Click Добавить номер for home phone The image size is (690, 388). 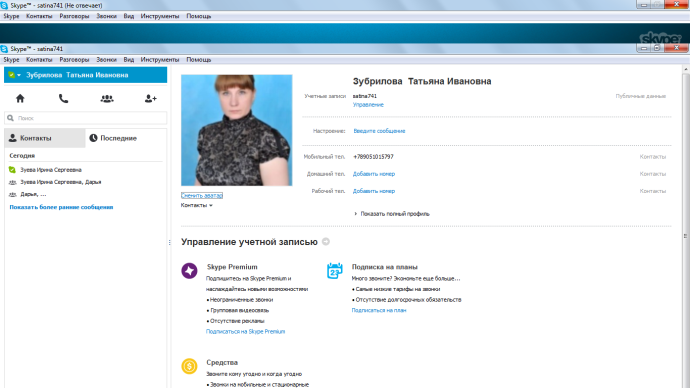point(374,174)
